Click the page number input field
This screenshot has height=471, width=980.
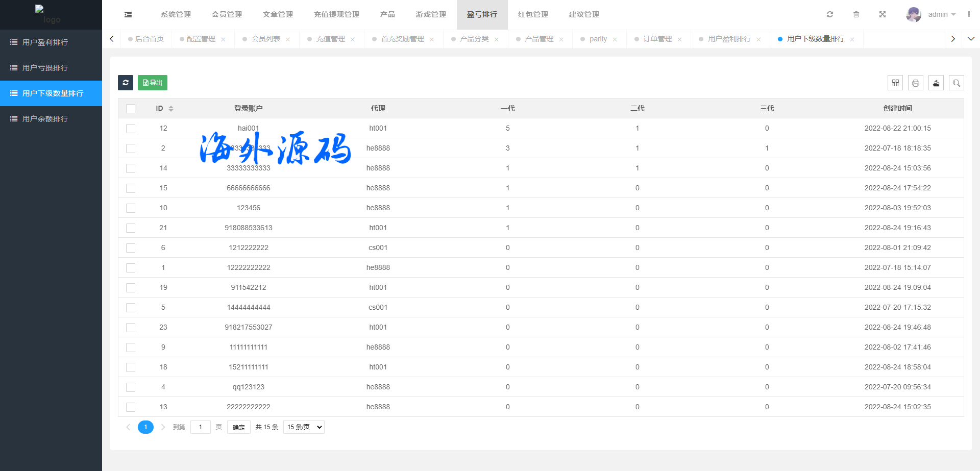click(x=200, y=427)
